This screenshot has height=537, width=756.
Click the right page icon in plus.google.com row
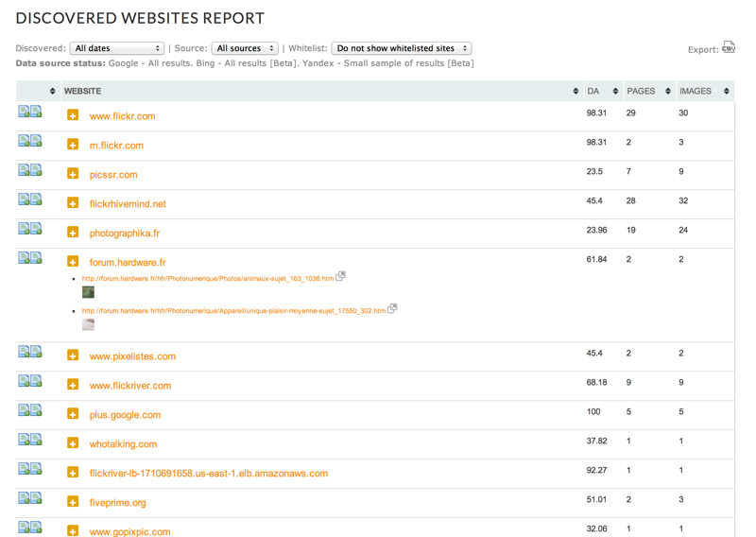tap(36, 410)
